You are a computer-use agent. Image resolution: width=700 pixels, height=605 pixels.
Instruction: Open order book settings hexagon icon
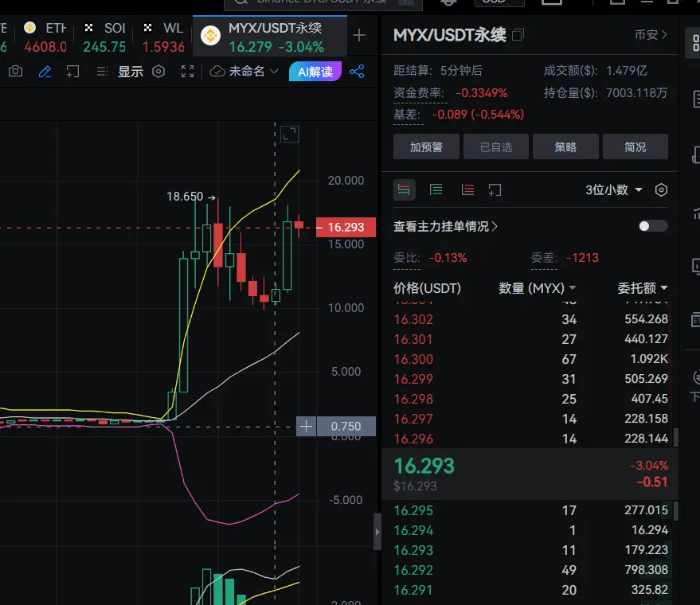pyautogui.click(x=661, y=190)
